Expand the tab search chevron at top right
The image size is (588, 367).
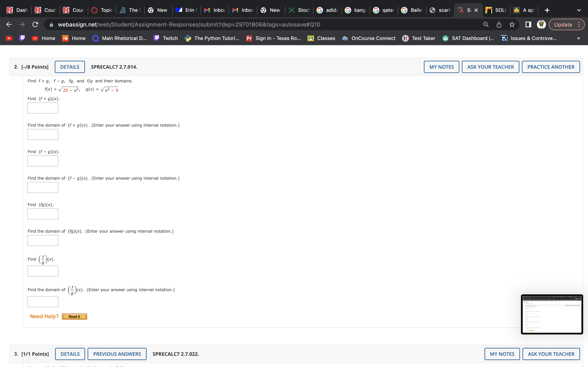coord(579,10)
